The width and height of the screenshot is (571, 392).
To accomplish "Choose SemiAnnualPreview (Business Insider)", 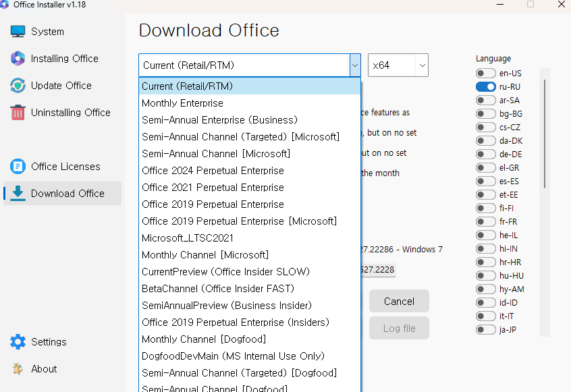I will [x=250, y=305].
